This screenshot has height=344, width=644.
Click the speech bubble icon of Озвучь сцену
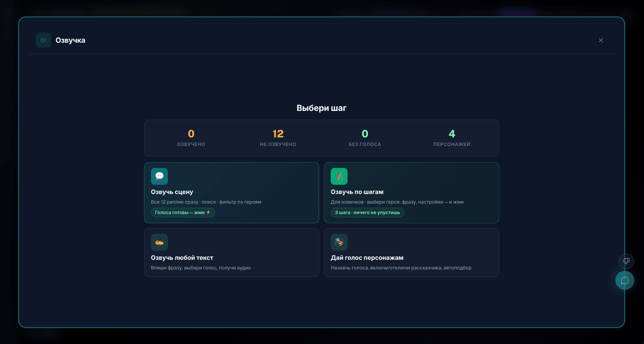pyautogui.click(x=159, y=176)
